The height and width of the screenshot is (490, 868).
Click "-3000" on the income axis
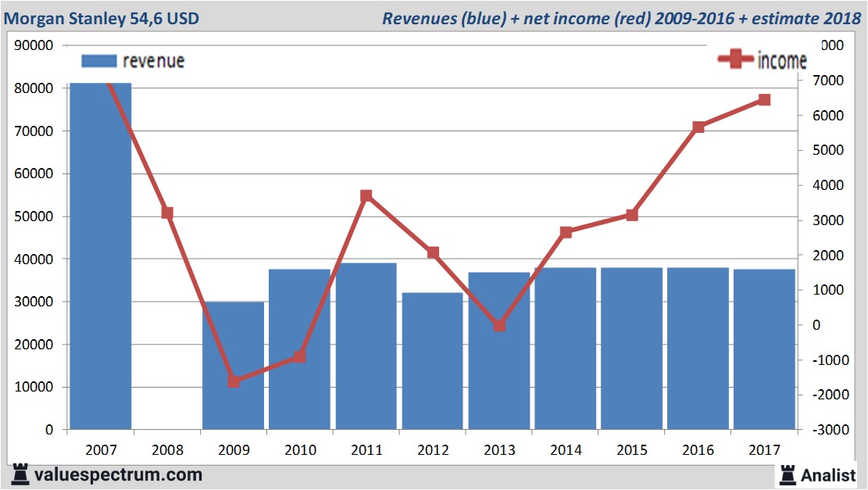pos(830,429)
